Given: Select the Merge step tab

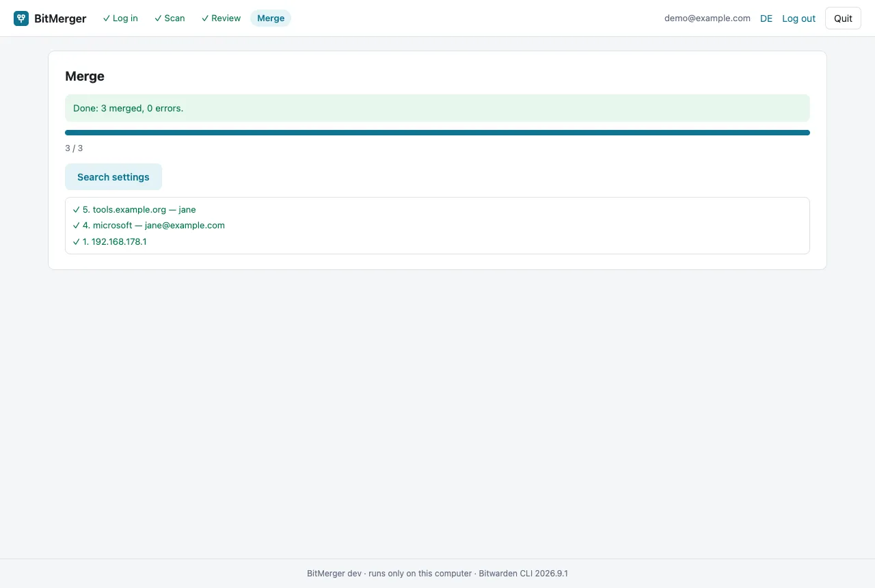Looking at the screenshot, I should point(271,18).
